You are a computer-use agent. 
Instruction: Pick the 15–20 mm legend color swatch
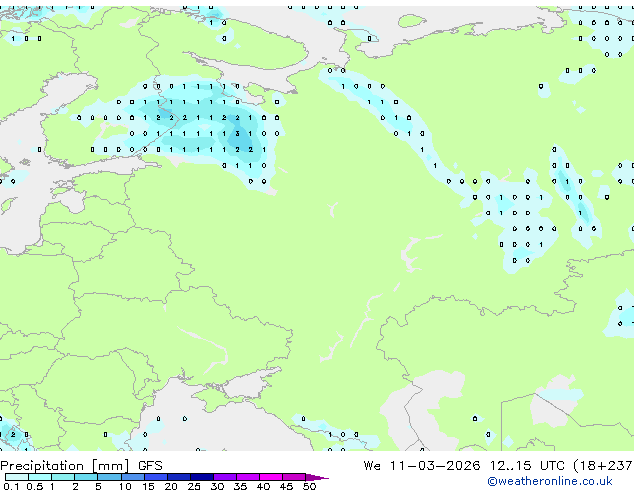click(x=155, y=477)
